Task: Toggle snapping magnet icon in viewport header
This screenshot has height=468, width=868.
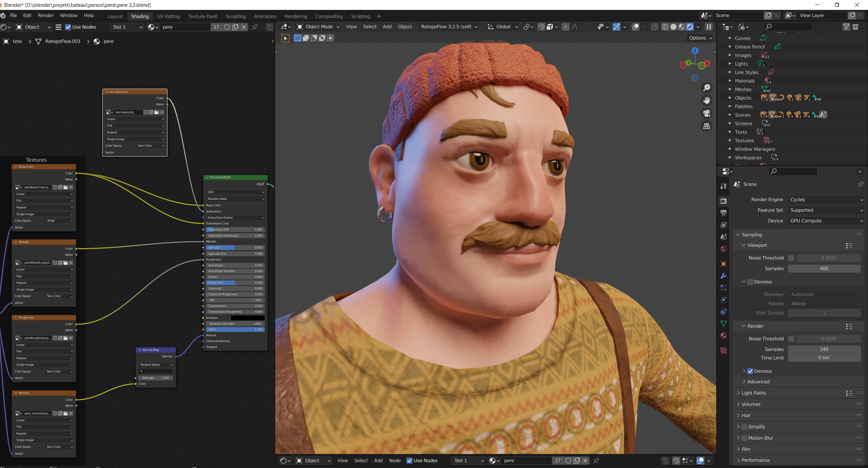Action: (x=541, y=27)
